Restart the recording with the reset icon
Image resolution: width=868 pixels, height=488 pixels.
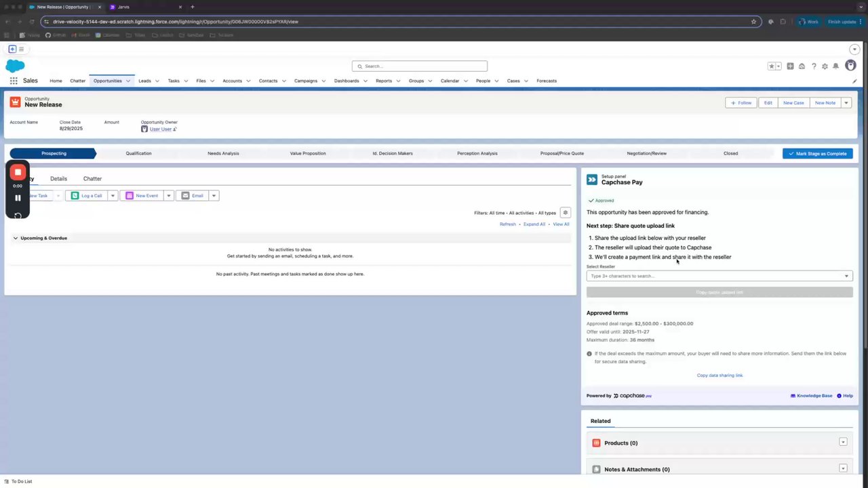pos(18,216)
